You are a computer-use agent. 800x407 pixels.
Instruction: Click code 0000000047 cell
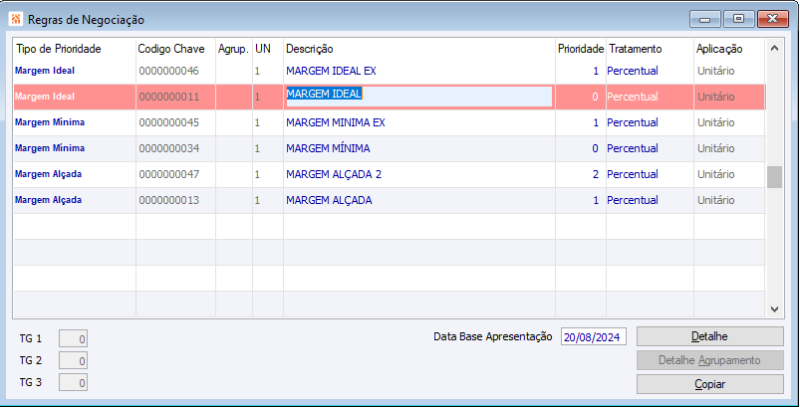(x=176, y=174)
